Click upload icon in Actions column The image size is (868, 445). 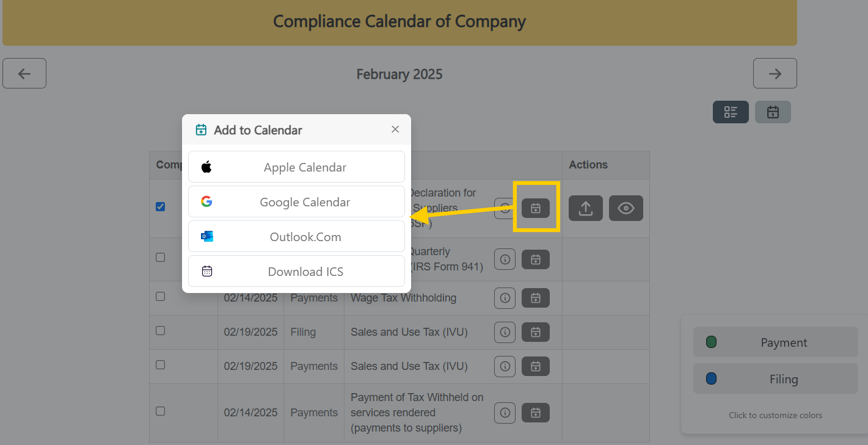[586, 208]
